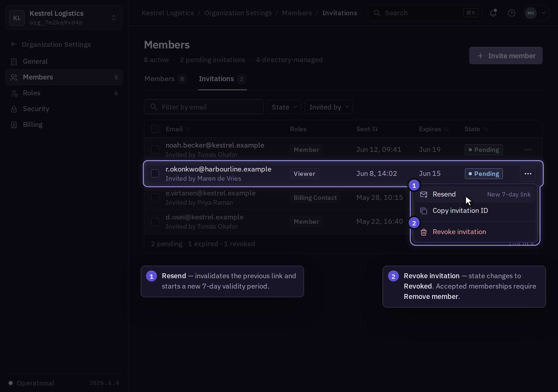The width and height of the screenshot is (558, 392).
Task: Click the back arrow beside Organization Settings
Action: click(14, 44)
